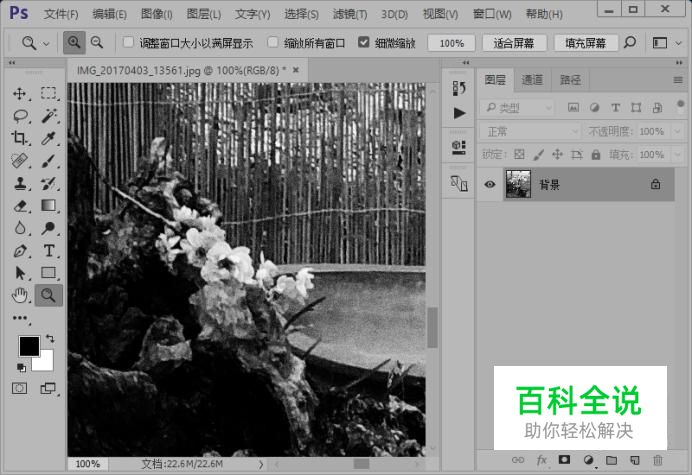
Task: Open the 窗口(W) menu
Action: click(492, 14)
